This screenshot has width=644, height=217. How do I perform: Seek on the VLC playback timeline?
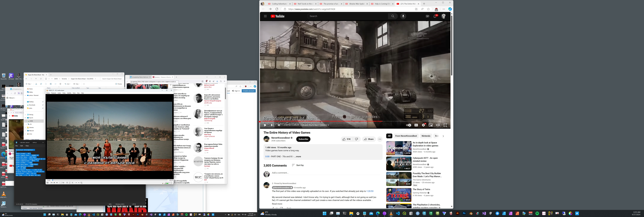[110, 180]
